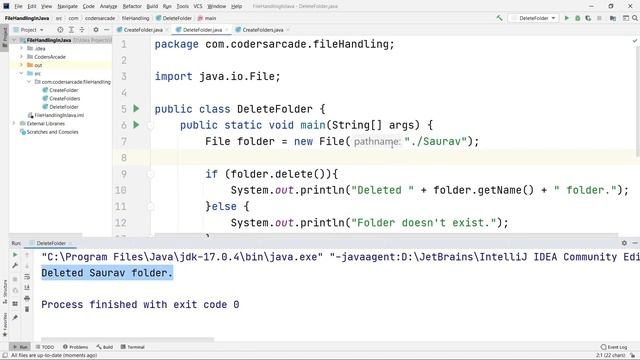This screenshot has width=640, height=360.
Task: Click the run gutter arrow on line 6
Action: point(136,125)
